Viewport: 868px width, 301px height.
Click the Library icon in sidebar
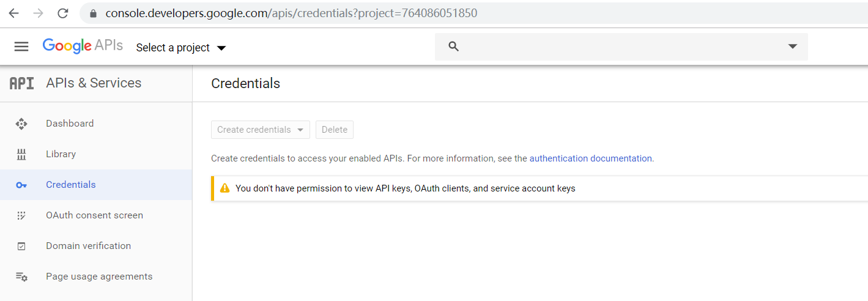tap(21, 154)
